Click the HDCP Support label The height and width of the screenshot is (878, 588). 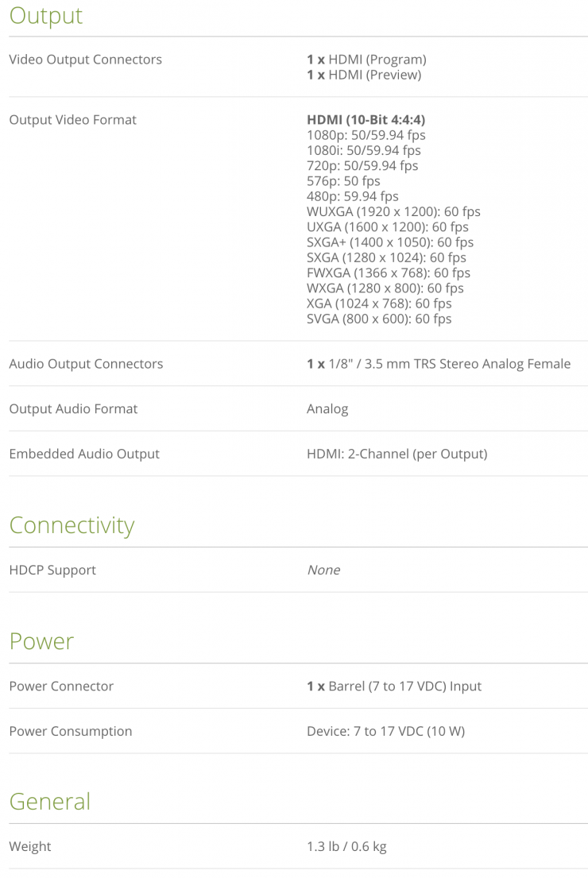pos(52,571)
